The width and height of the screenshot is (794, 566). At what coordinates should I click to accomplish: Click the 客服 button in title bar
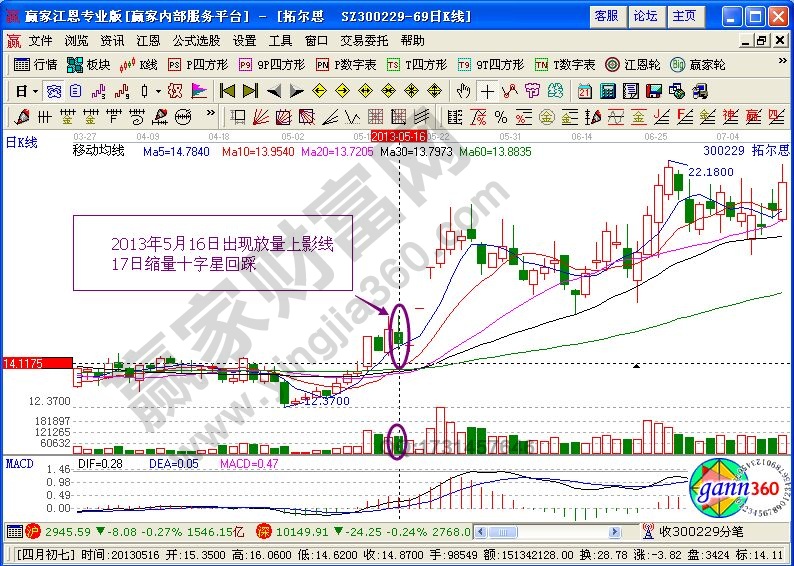[606, 16]
